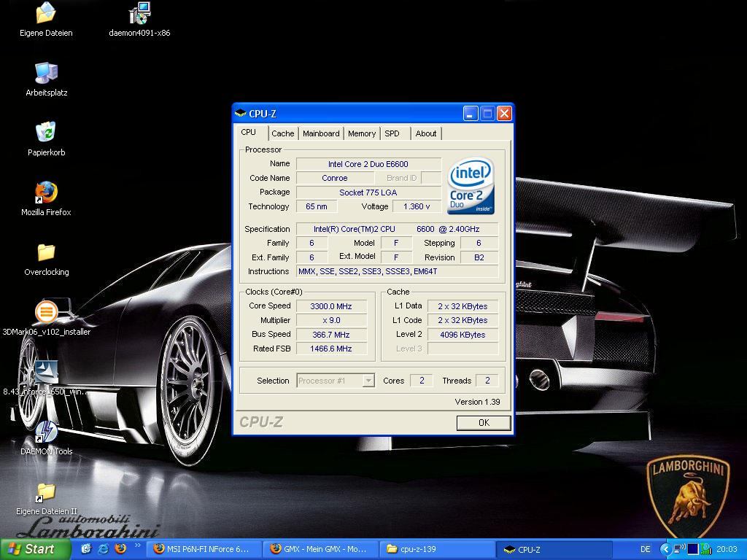
Task: Click OK to close CPU-Z
Action: [484, 422]
